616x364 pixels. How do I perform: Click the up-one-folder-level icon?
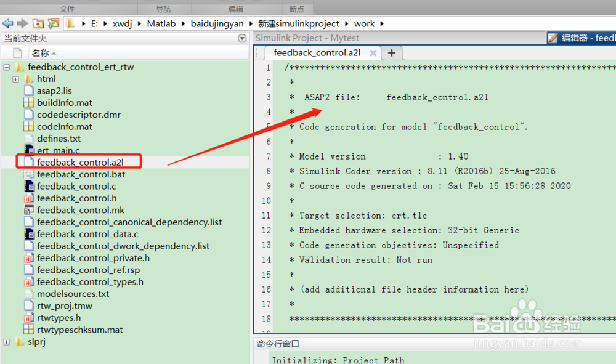click(x=38, y=23)
